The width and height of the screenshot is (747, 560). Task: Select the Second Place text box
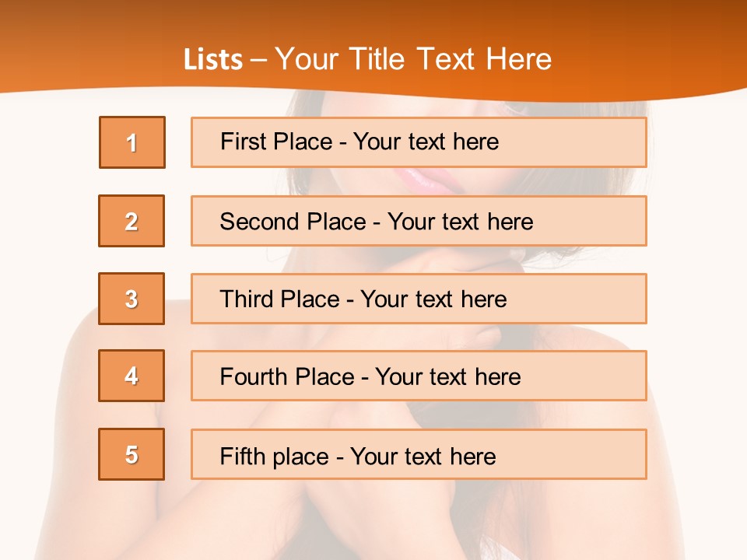(x=419, y=221)
